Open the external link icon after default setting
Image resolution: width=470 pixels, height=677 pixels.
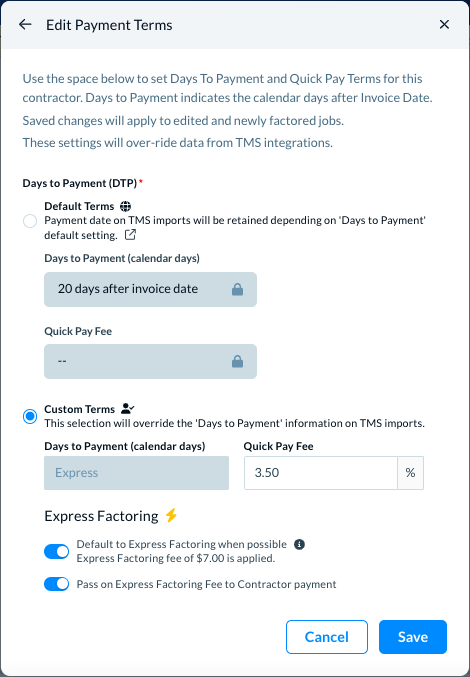(130, 235)
